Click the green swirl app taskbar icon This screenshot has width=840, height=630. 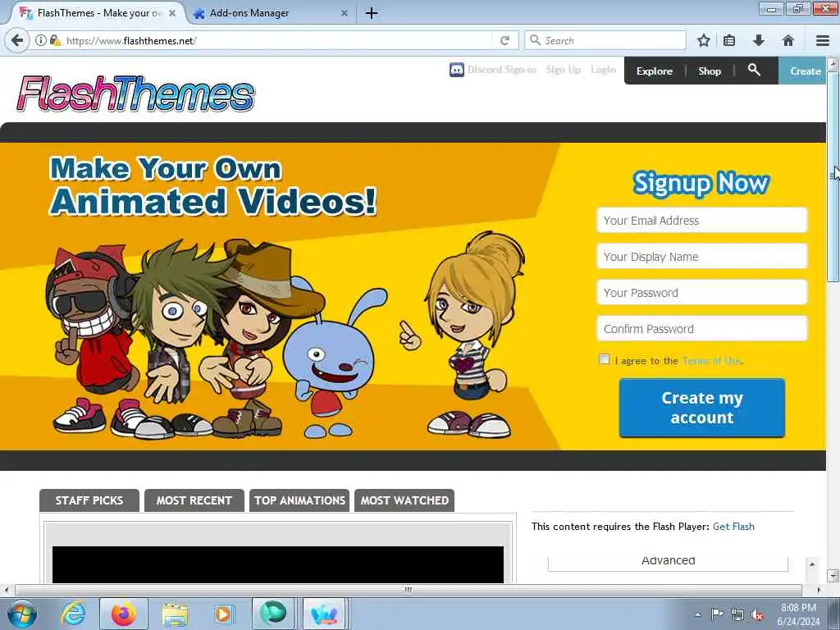click(273, 614)
